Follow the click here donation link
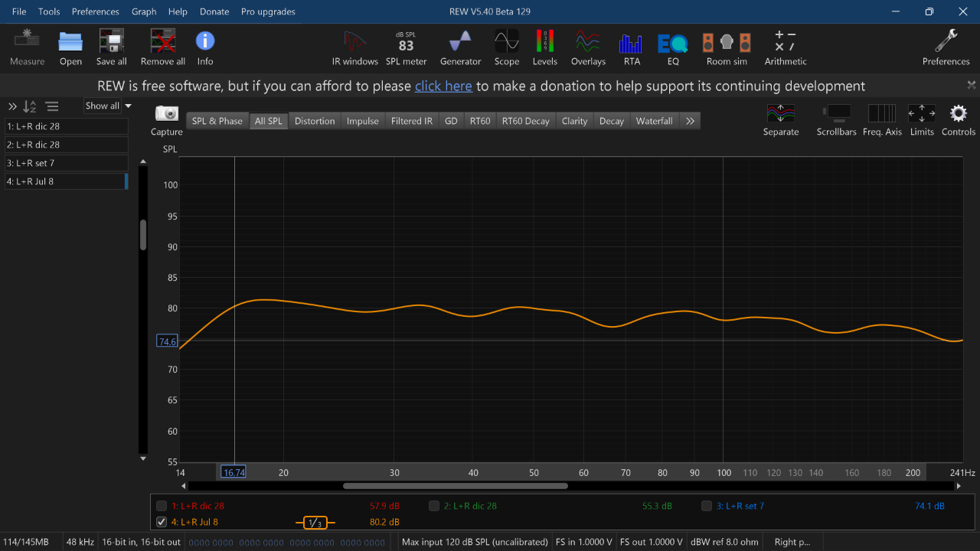Screen dimensions: 980x551 [x=443, y=86]
